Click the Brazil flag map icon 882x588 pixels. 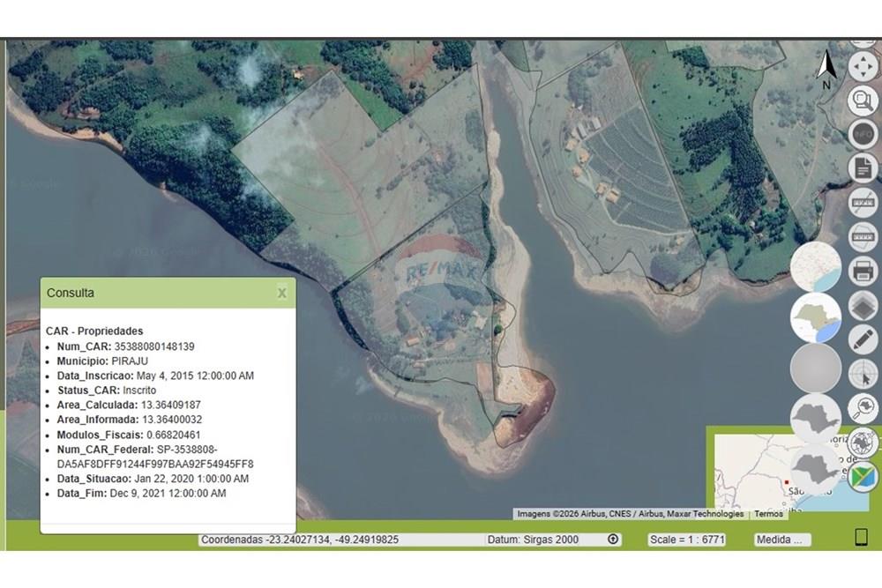[863, 477]
